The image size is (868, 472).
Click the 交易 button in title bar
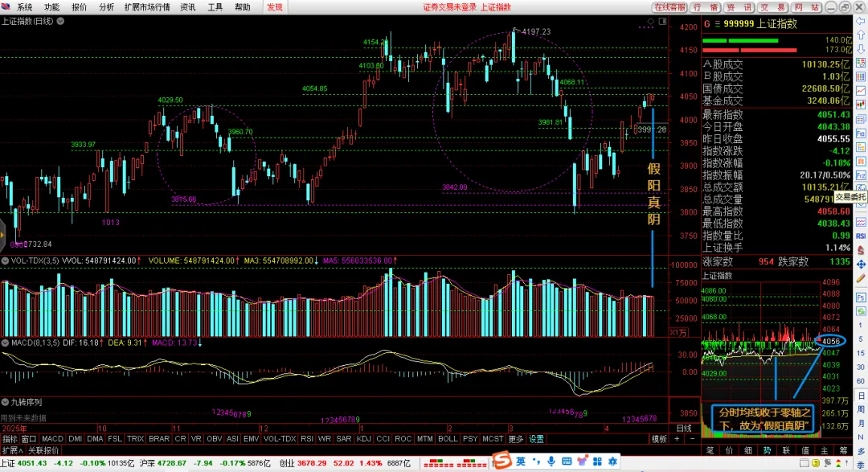click(x=773, y=7)
